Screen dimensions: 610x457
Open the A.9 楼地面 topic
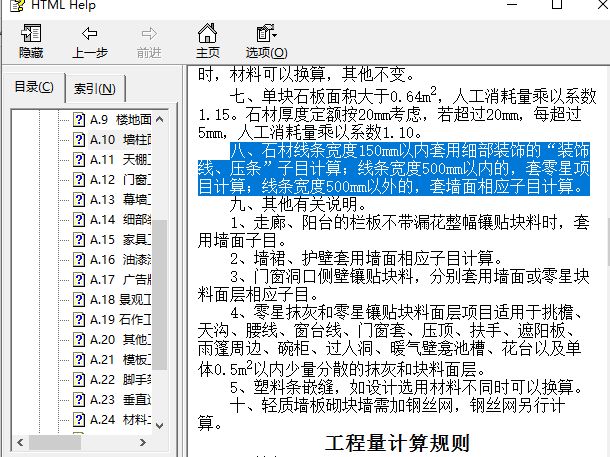(x=120, y=119)
